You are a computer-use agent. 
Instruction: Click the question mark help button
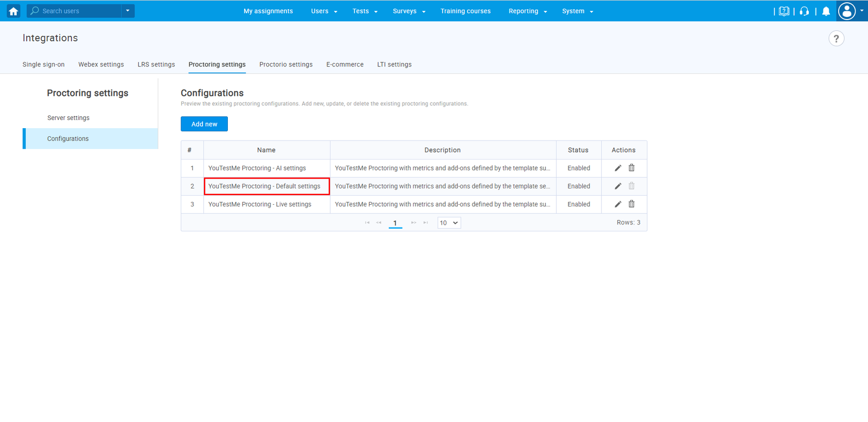point(836,39)
